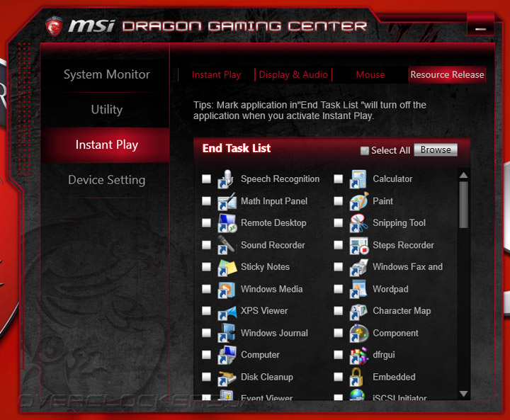Click the Character Map icon
Image resolution: width=510 pixels, height=420 pixels.
pos(358,312)
